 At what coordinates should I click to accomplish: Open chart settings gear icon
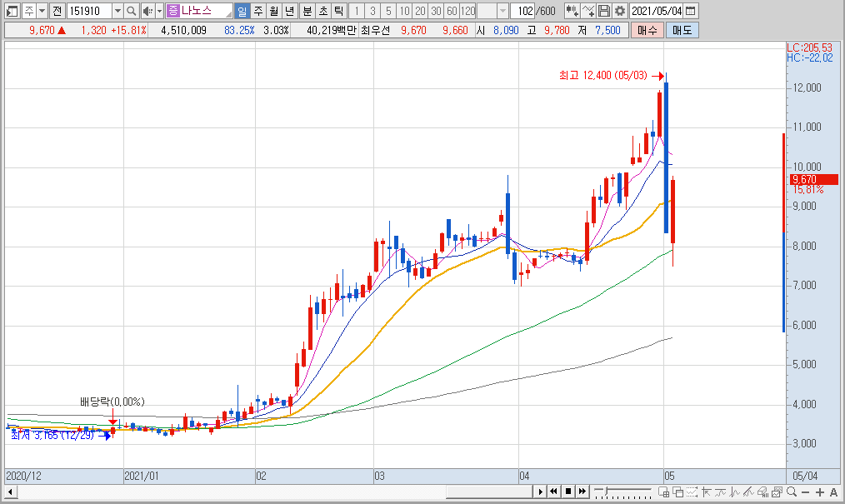pyautogui.click(x=620, y=11)
